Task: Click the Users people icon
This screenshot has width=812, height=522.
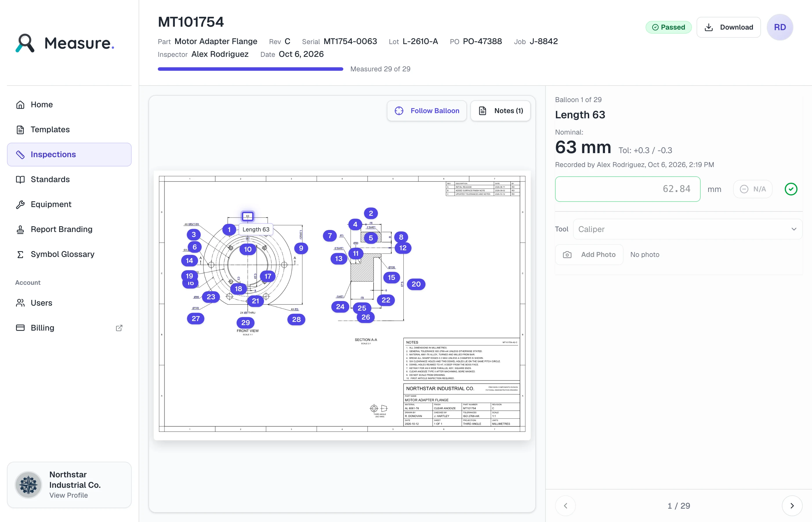Action: pyautogui.click(x=20, y=303)
